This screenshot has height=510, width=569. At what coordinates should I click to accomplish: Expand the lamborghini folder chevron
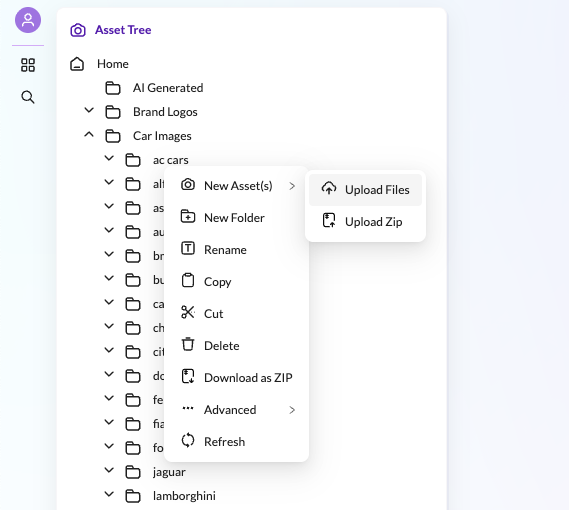[109, 494]
